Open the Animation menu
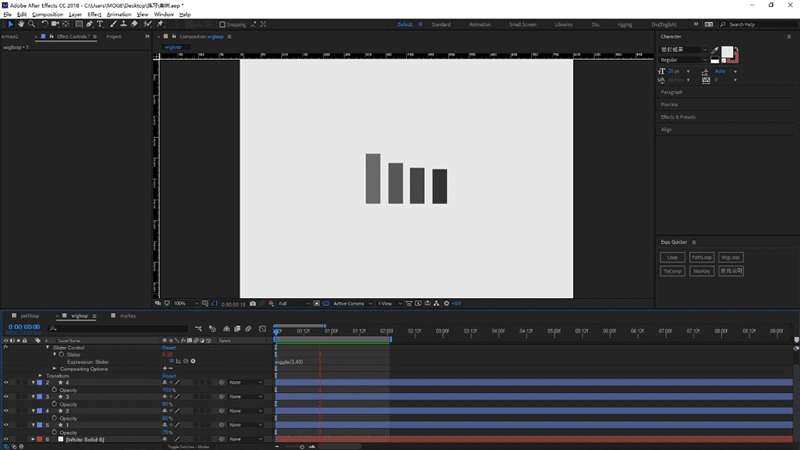The width and height of the screenshot is (800, 450). 118,14
